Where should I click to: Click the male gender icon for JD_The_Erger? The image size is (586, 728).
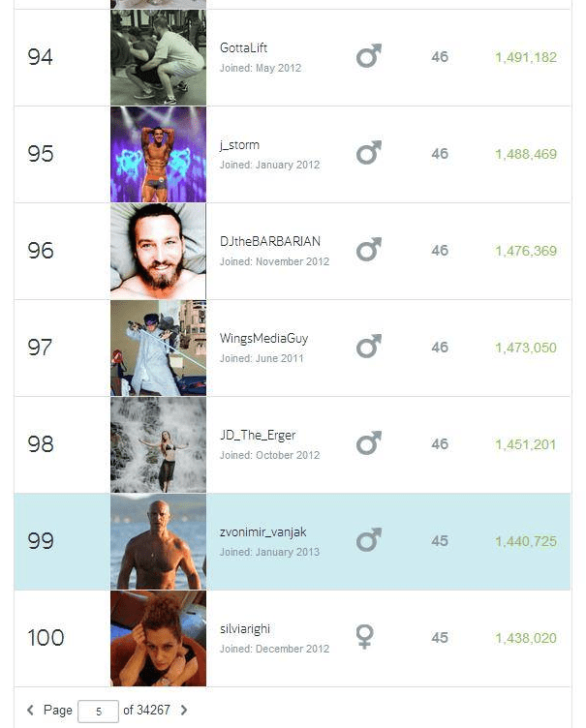(368, 443)
